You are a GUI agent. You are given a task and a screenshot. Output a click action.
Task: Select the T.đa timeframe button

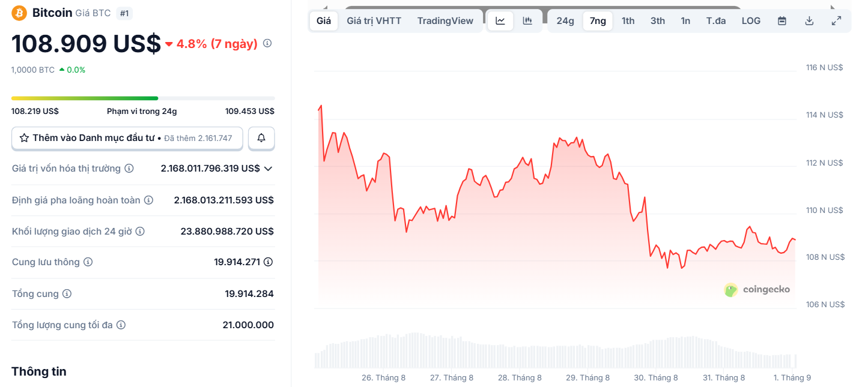(x=714, y=20)
